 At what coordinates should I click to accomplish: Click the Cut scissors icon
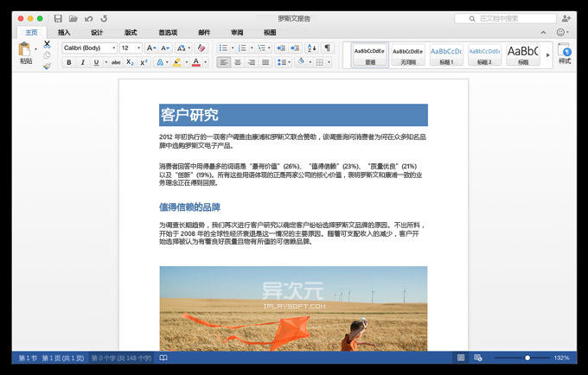pyautogui.click(x=47, y=44)
